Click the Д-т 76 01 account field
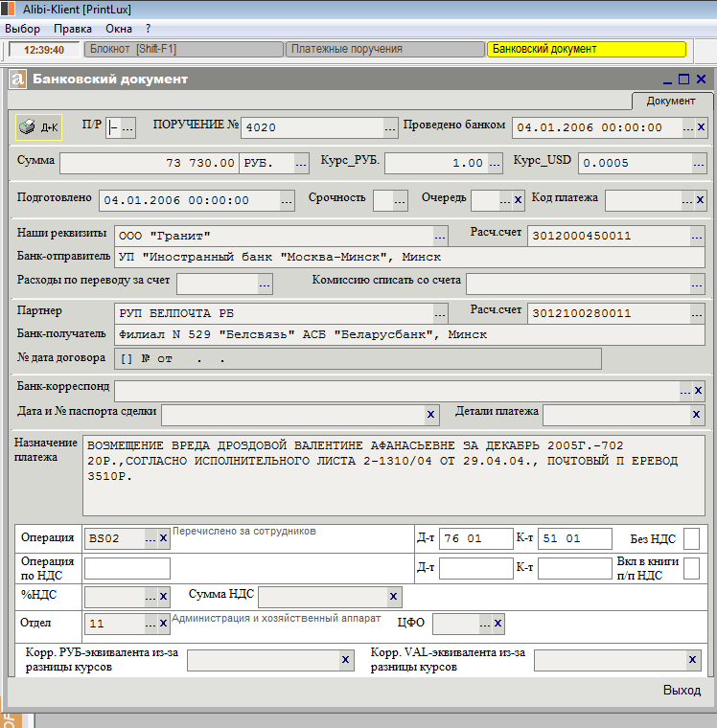The height and width of the screenshot is (728, 717). click(475, 538)
